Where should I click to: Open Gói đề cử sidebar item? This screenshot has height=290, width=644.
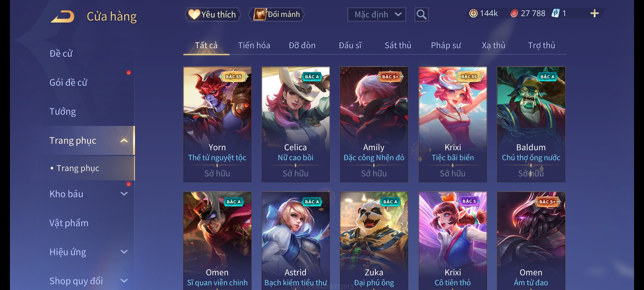(68, 82)
